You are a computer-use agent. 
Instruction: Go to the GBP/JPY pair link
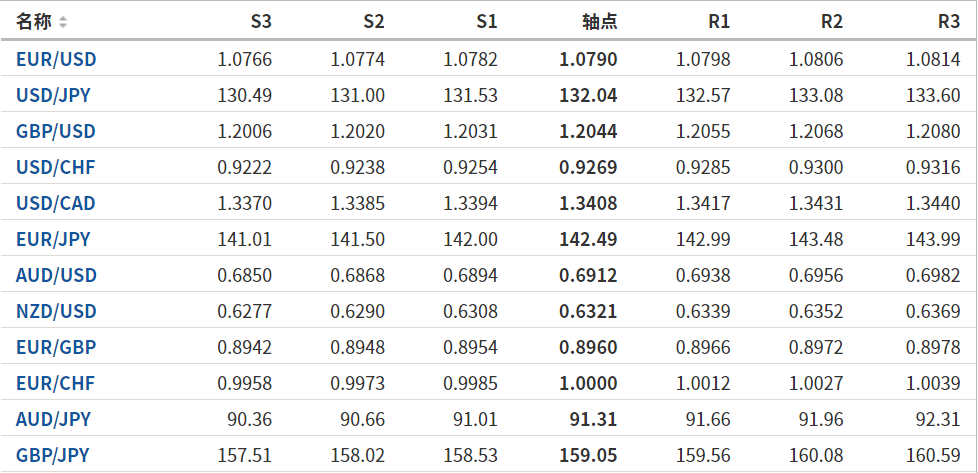[x=53, y=455]
